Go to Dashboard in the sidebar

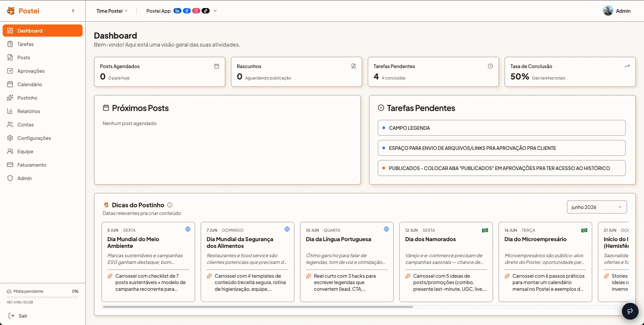click(x=43, y=31)
